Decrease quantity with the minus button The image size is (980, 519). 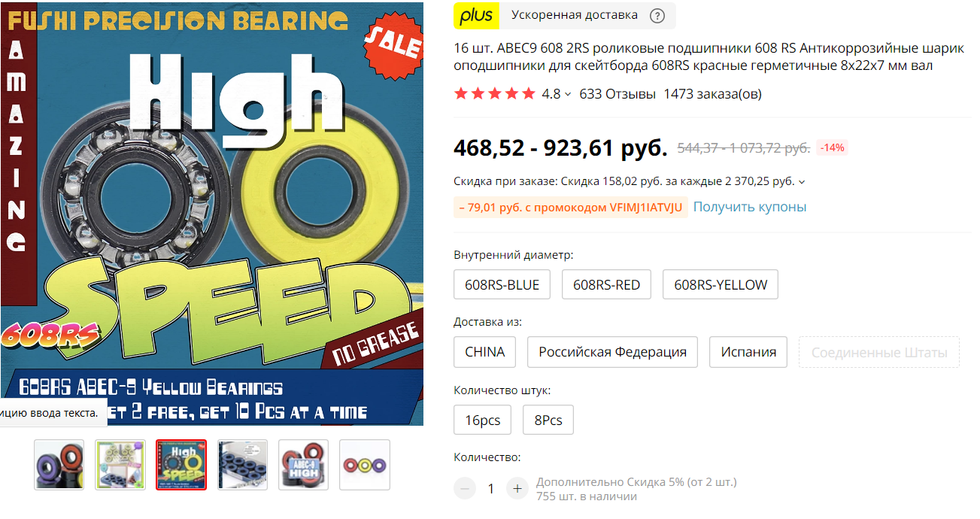(465, 488)
